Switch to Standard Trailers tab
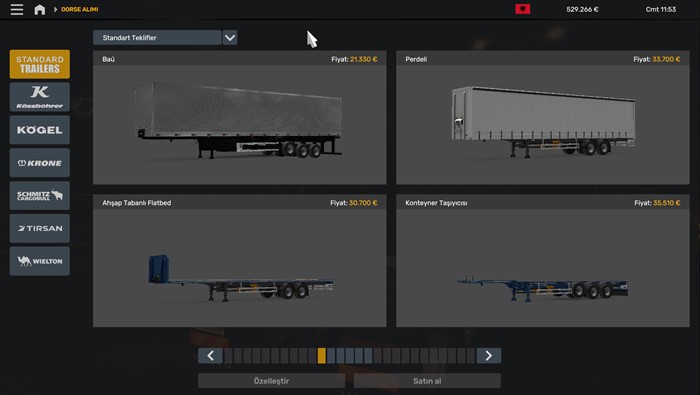Screen dimensions: 700x395 coord(40,64)
